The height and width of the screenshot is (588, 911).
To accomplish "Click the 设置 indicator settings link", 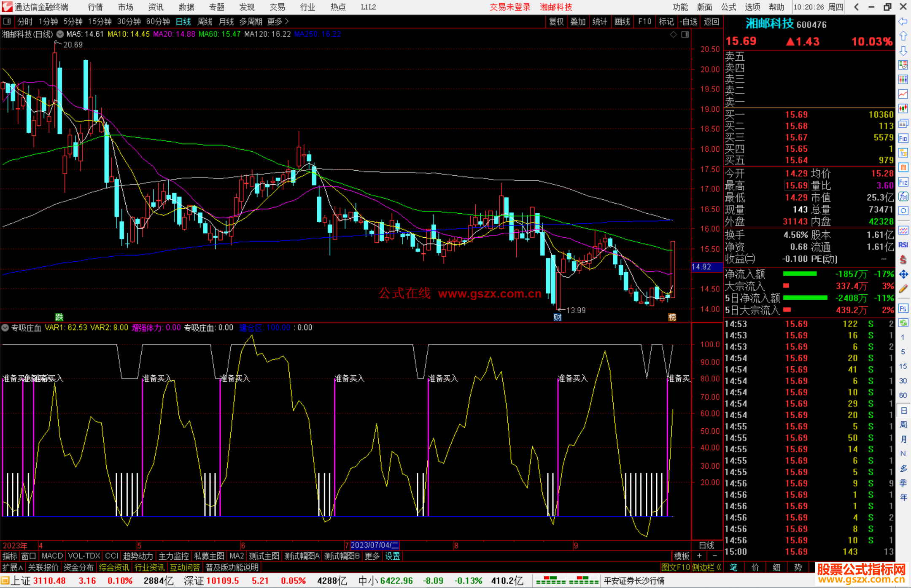I will (x=392, y=556).
